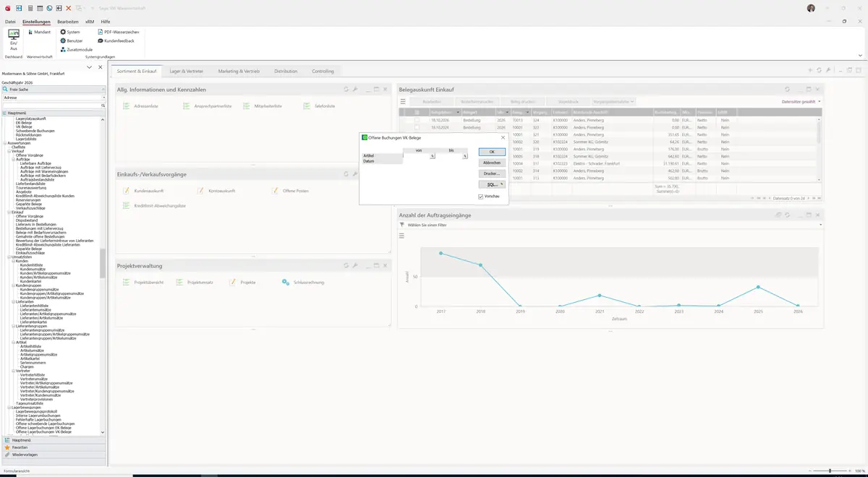Open Favoriten star in sidebar
This screenshot has height=477, width=868.
(7, 447)
